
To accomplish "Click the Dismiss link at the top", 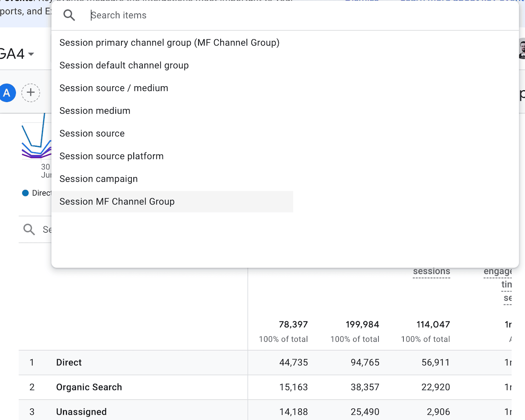I will coord(361,1).
